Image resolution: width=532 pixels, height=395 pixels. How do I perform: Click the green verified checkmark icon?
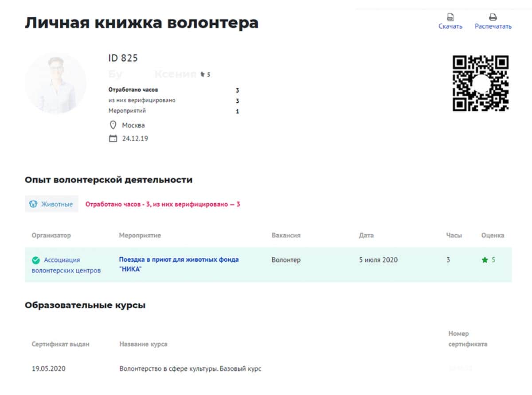pyautogui.click(x=36, y=260)
